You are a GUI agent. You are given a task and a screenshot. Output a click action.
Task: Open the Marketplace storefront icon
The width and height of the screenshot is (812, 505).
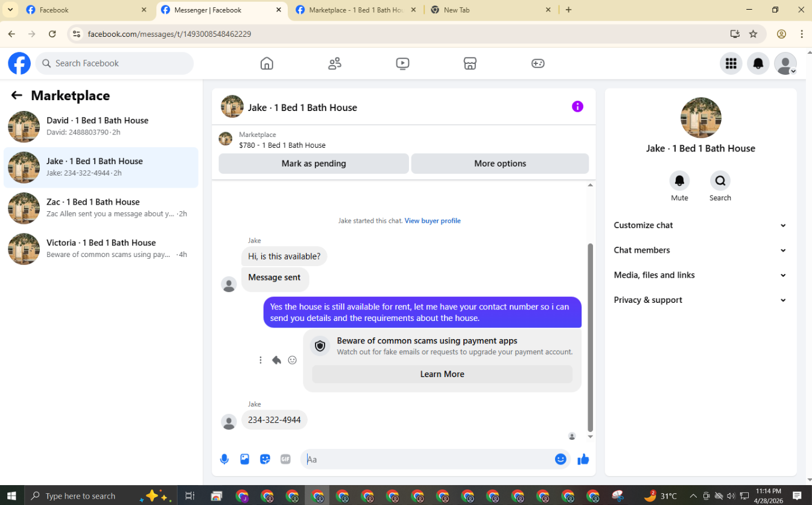[x=470, y=63]
